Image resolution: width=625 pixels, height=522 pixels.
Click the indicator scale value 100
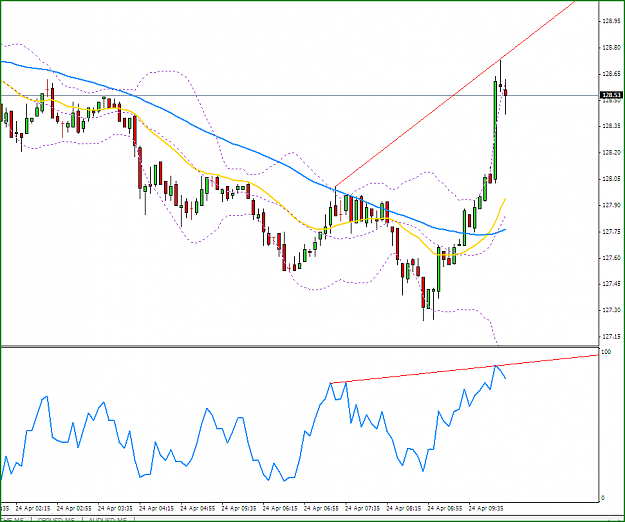click(x=606, y=352)
